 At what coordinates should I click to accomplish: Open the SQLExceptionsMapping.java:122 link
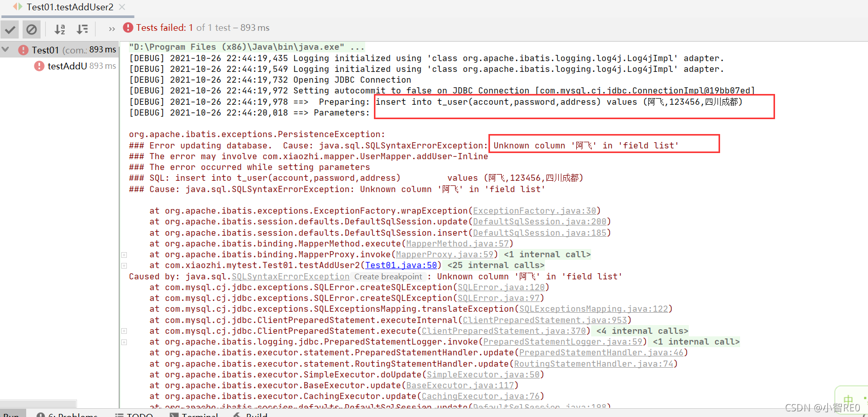pyautogui.click(x=594, y=309)
